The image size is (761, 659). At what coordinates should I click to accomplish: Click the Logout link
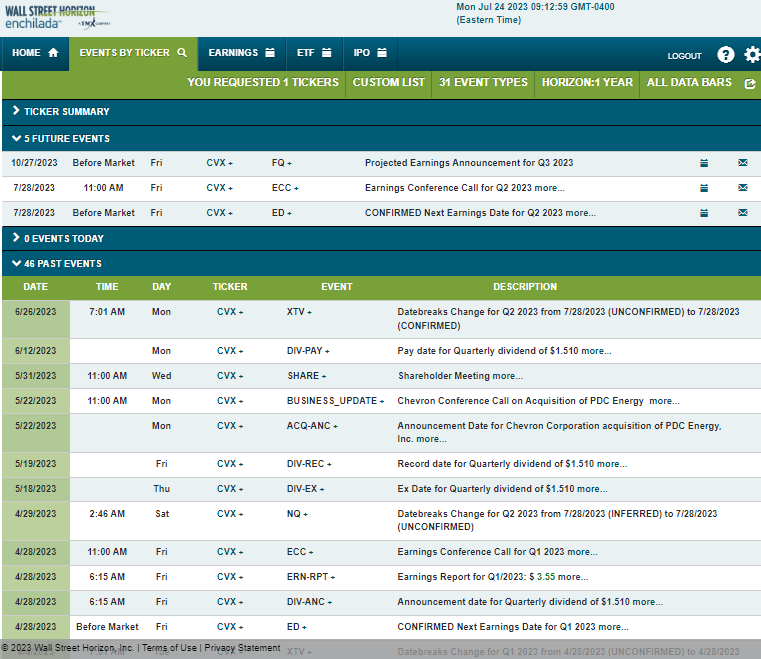coord(684,56)
